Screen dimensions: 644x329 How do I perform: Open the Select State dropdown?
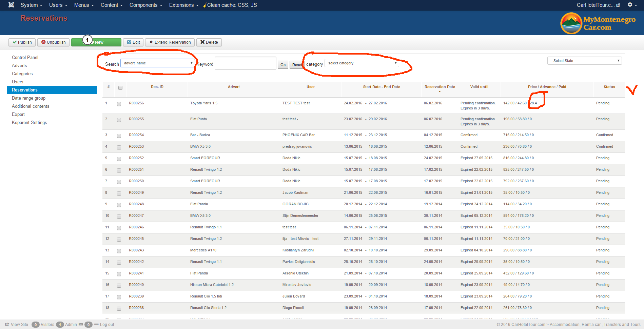(x=584, y=61)
